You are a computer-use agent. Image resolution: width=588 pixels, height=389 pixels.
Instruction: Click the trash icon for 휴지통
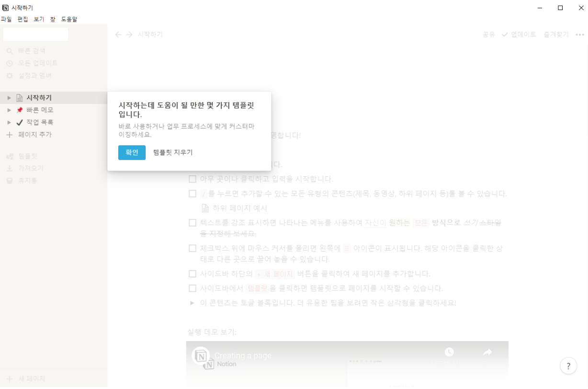click(10, 181)
